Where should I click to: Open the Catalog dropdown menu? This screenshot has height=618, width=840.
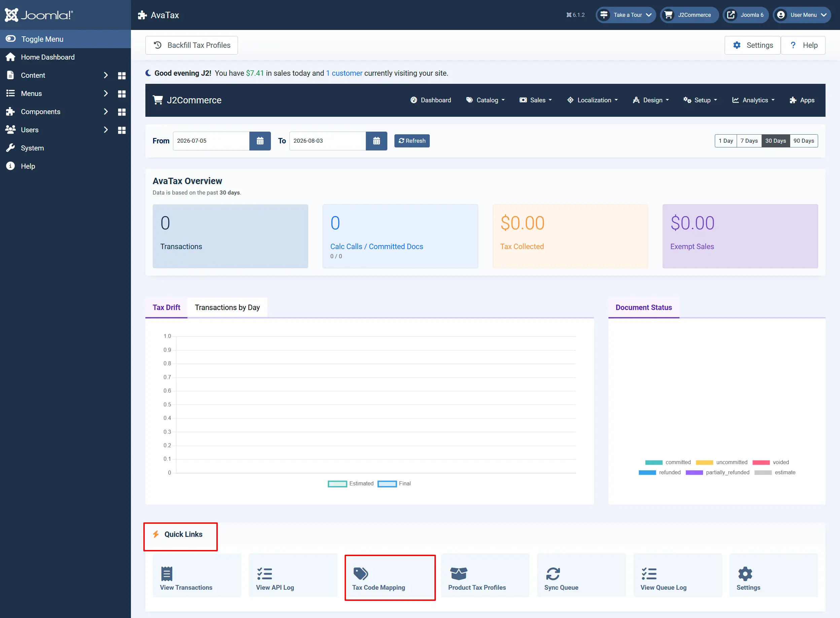(x=485, y=100)
